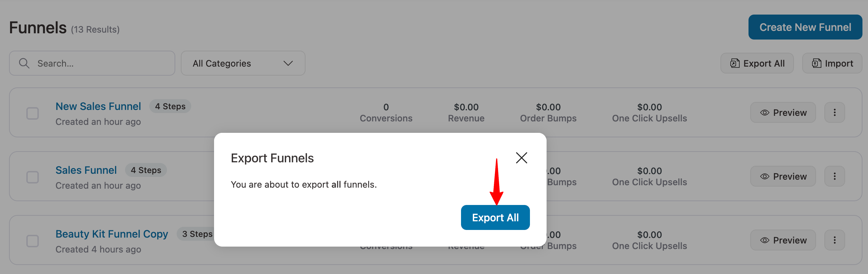The image size is (868, 274).
Task: Click the toolbar Export All button
Action: pyautogui.click(x=757, y=63)
